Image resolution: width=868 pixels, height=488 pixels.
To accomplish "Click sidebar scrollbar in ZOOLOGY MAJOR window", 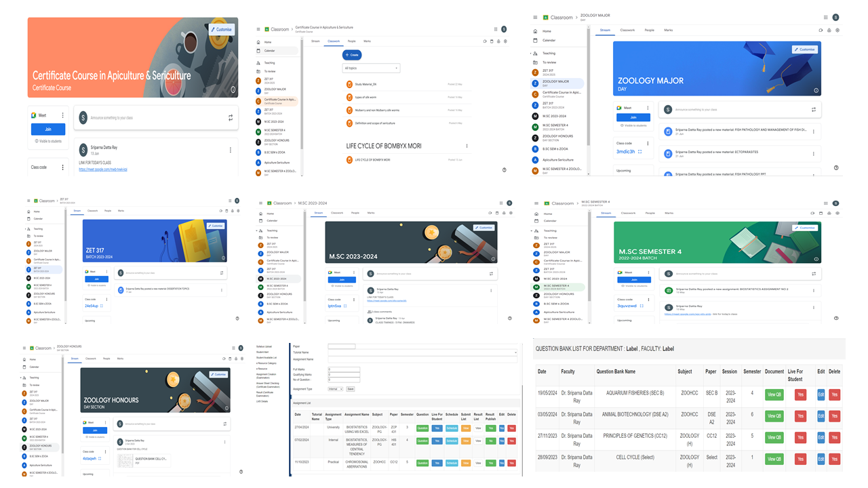I will pos(589,88).
